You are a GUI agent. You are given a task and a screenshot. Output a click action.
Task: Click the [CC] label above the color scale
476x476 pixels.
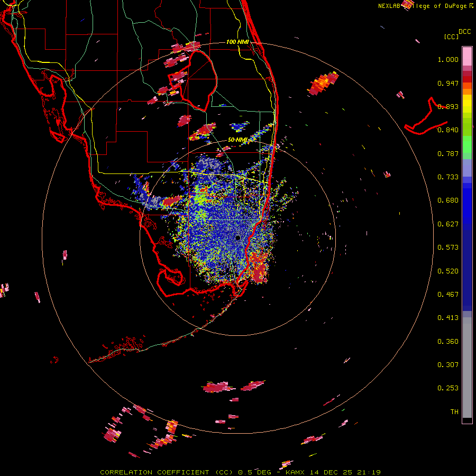[452, 36]
